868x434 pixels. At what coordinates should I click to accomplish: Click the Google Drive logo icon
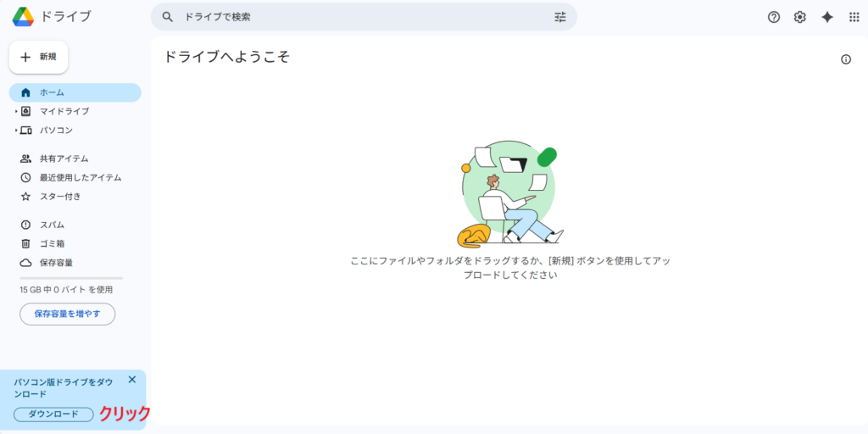point(23,17)
